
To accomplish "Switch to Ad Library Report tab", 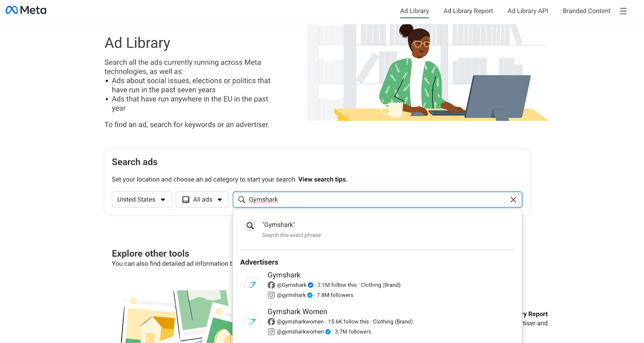I will (468, 11).
